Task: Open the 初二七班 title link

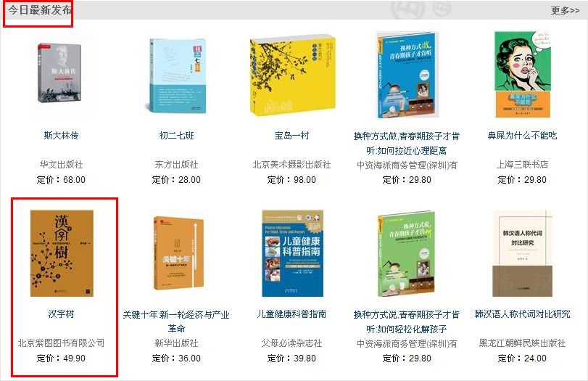Action: 177,136
